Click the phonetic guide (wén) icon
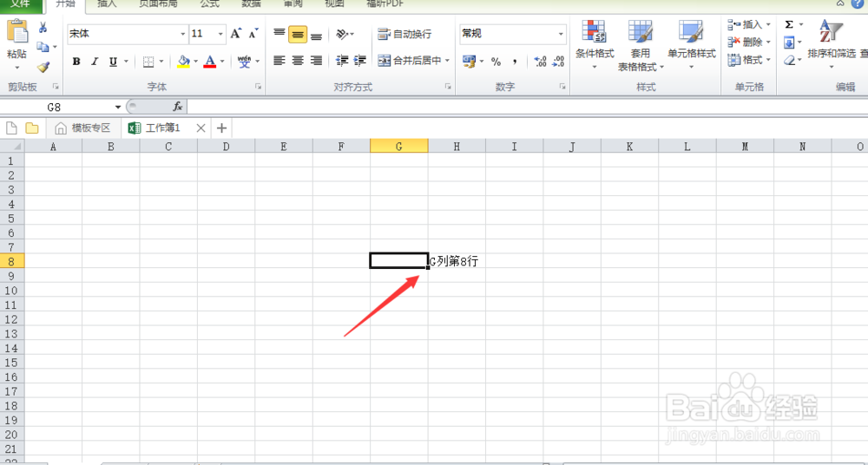 click(x=244, y=62)
